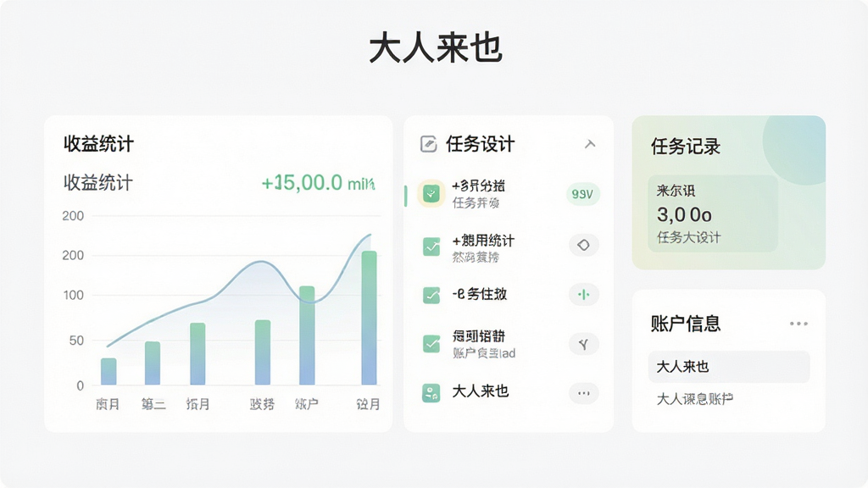Screen dimensions: 868x488
Task: Click the Y-shaped icon button in the task list
Action: click(x=583, y=344)
